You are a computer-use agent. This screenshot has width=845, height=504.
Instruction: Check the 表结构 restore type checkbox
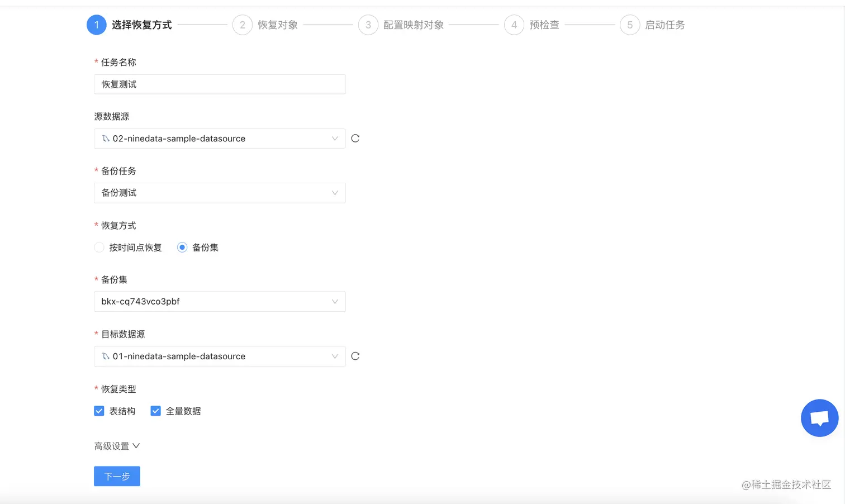[99, 411]
